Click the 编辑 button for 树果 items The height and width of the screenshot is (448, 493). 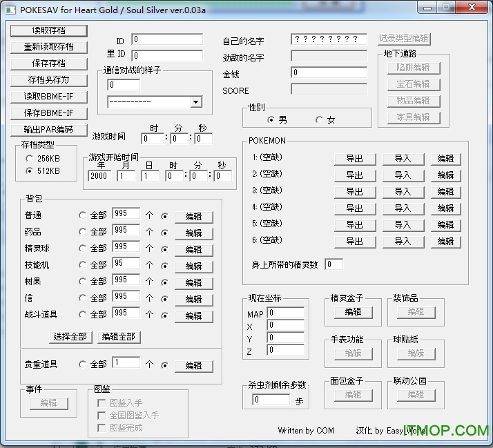pyautogui.click(x=193, y=283)
